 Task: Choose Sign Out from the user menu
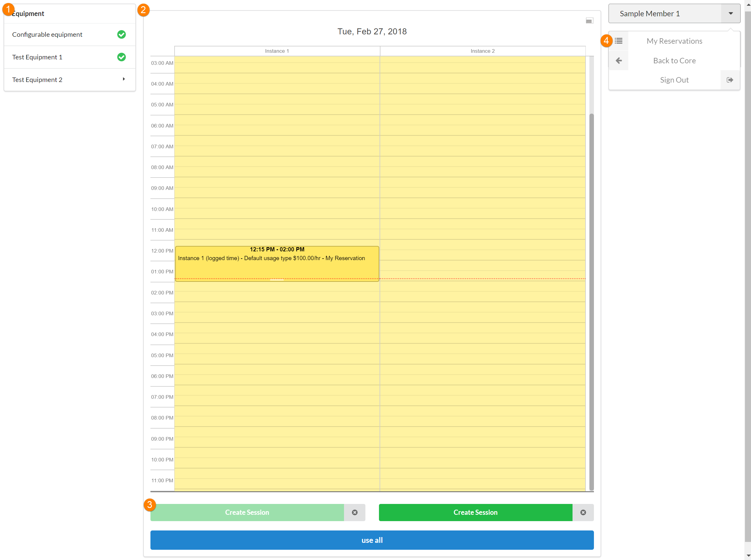[674, 80]
